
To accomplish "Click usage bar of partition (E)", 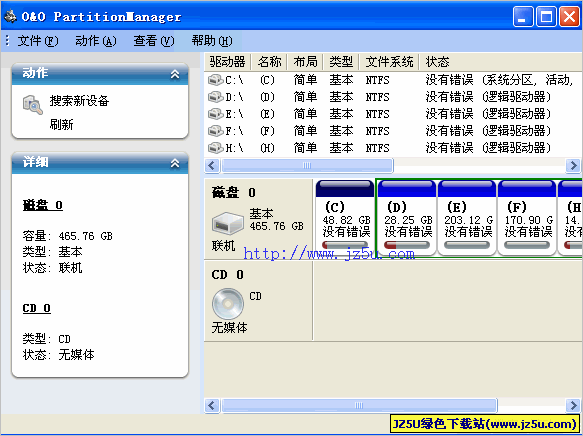I will tap(467, 245).
